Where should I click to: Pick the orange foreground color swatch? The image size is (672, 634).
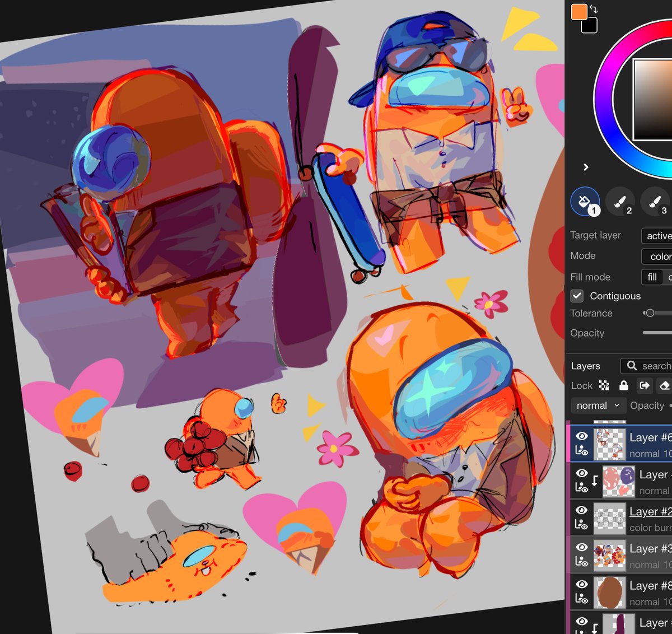pos(579,12)
